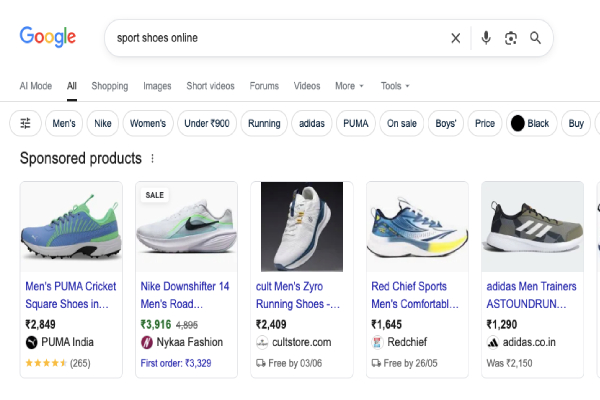Viewport: 600px width, 400px height.
Task: Open cult Zyro running shoe image
Action: click(x=302, y=227)
